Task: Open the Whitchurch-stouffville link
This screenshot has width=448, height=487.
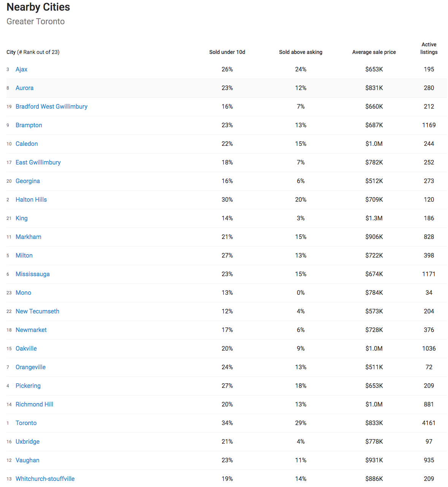Action: click(x=45, y=479)
